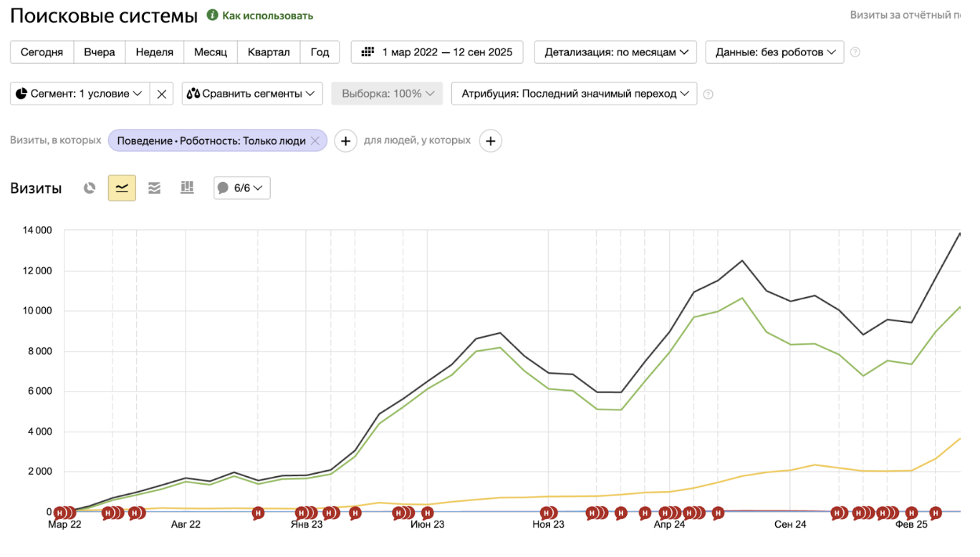The width and height of the screenshot is (980, 557).
Task: Open Сегмент: 1 условие dropdown
Action: (x=80, y=94)
